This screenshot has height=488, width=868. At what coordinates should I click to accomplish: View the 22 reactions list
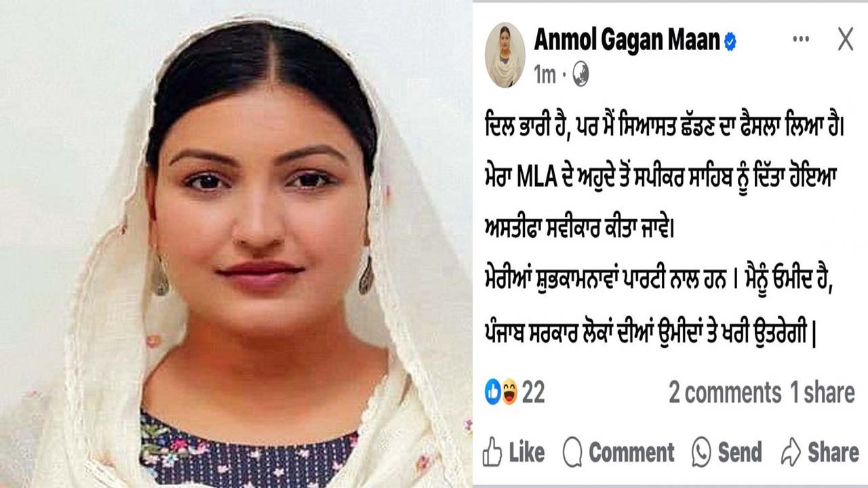(533, 392)
